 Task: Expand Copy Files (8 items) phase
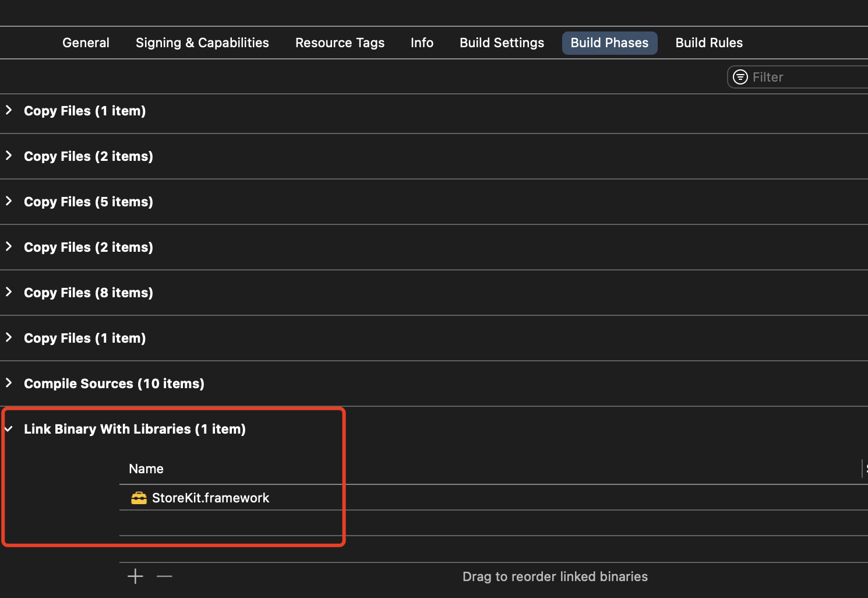[9, 292]
